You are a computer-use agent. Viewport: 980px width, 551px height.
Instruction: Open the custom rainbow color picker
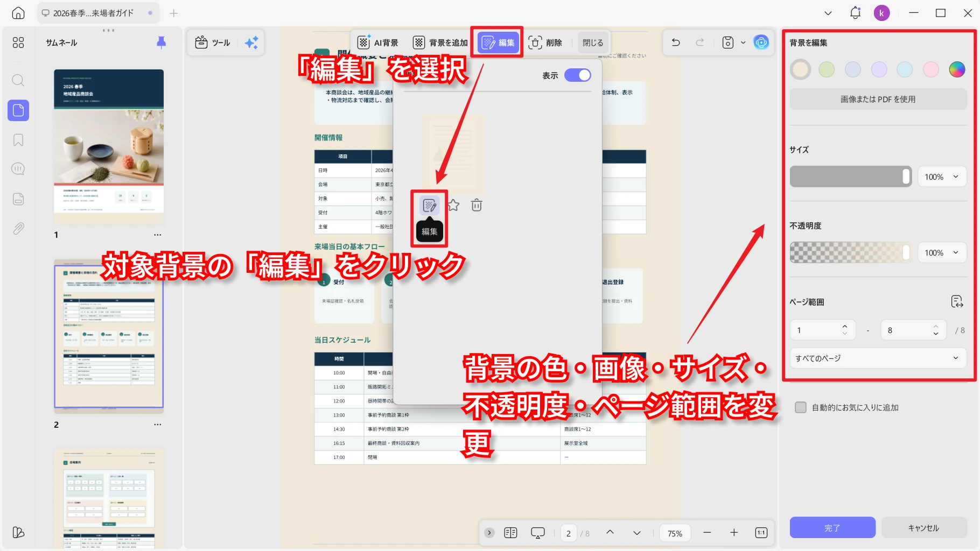[x=957, y=69]
